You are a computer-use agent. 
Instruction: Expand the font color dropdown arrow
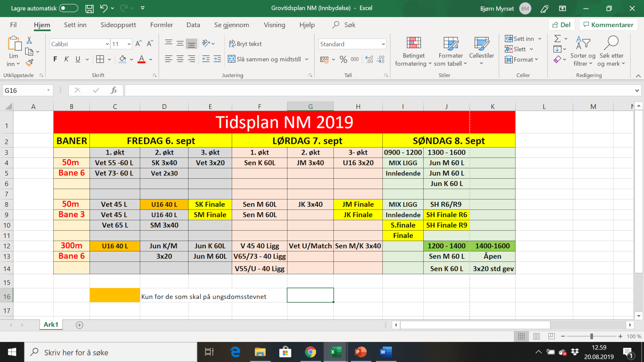(151, 59)
